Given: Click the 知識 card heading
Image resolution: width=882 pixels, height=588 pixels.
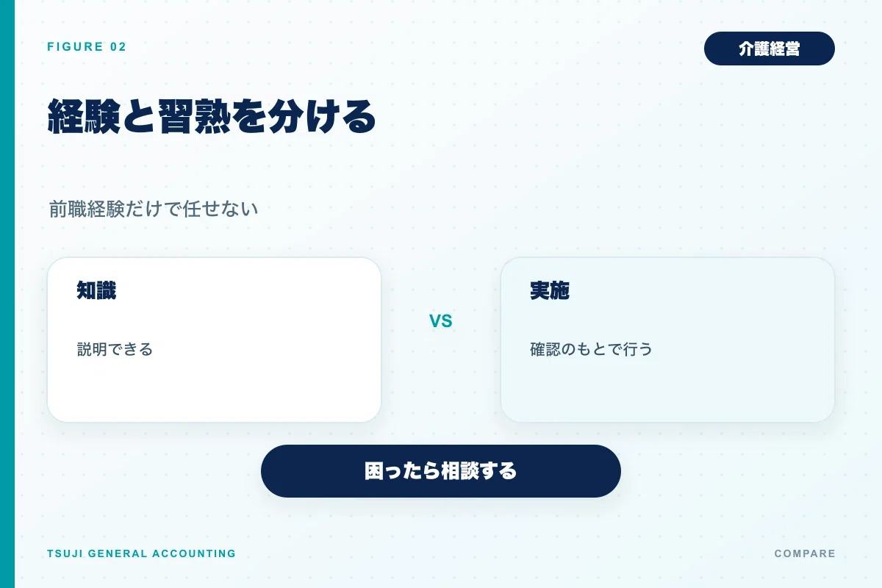Looking at the screenshot, I should click(96, 291).
